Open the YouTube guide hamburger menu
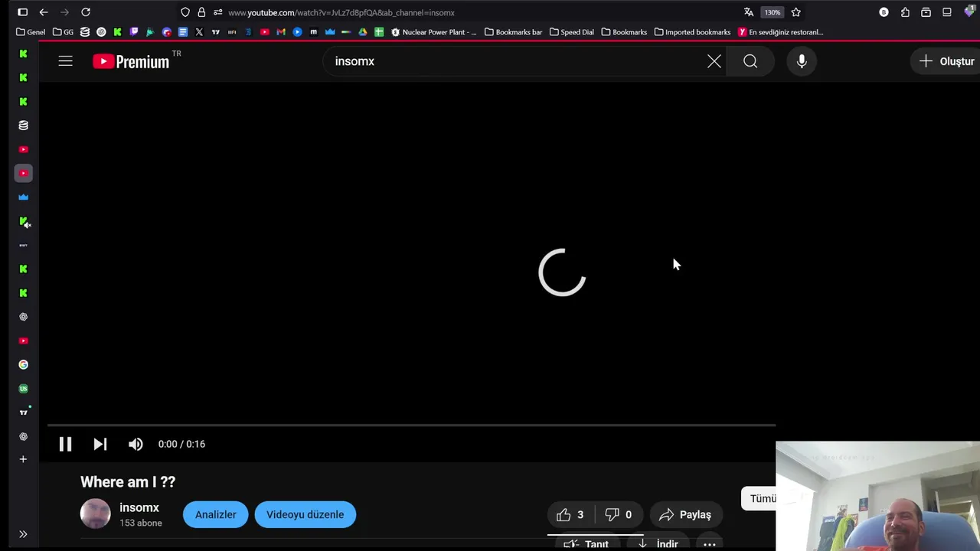Viewport: 980px width, 551px height. (65, 61)
